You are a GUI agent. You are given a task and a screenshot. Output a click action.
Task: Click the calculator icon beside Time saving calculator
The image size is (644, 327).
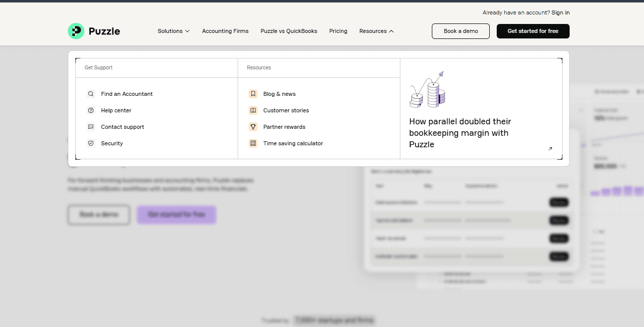coord(253,143)
